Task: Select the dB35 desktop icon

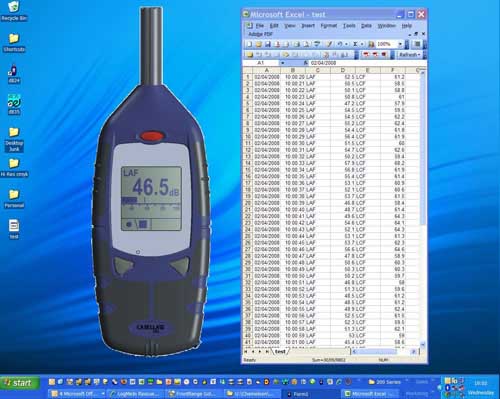Action: tap(14, 105)
